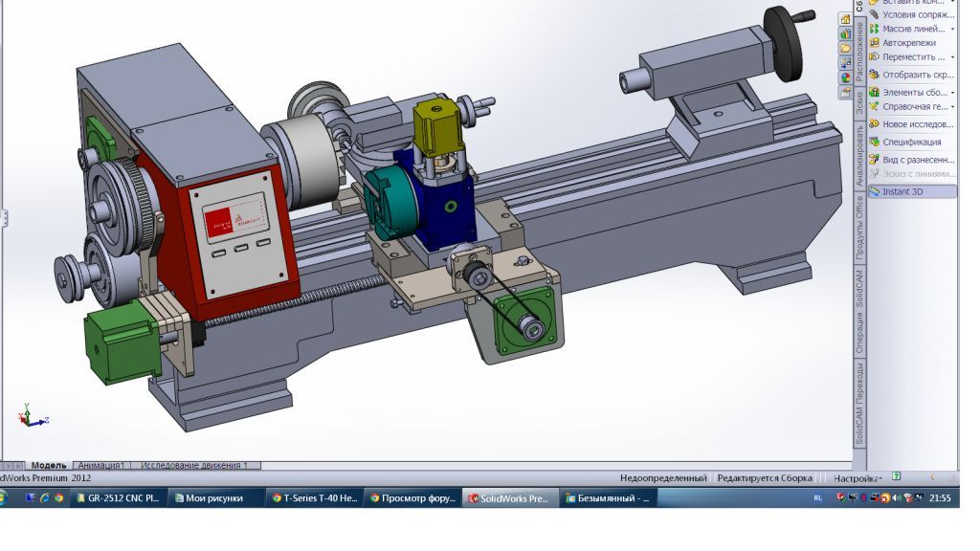Switch to the SolidCAM Переходы vertical tab
This screenshot has width=980, height=551.
point(860,404)
